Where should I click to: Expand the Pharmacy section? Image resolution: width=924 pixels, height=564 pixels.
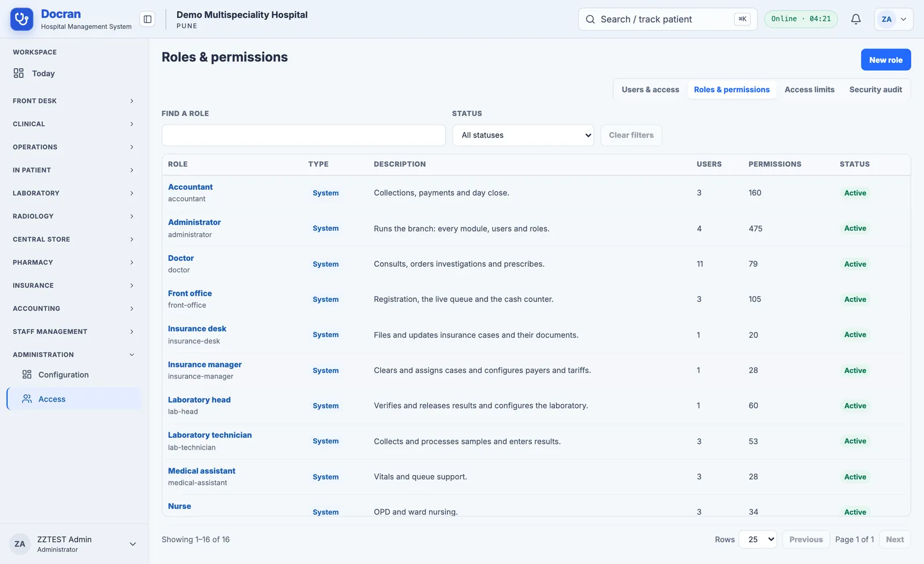[x=74, y=263]
